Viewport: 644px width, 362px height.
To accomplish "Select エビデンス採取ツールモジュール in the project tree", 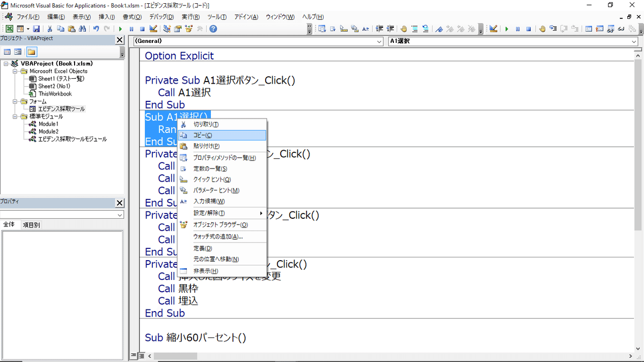I will 72,139.
